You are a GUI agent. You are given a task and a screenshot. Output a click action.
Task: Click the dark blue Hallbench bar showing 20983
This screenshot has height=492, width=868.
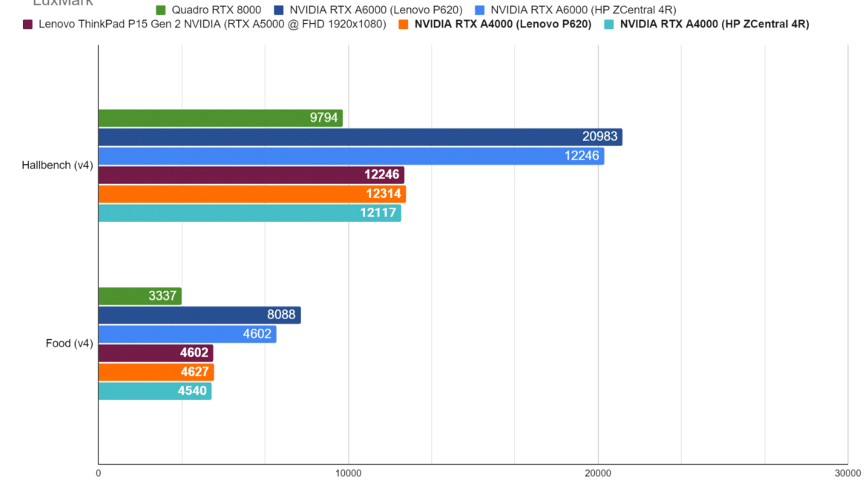361,137
